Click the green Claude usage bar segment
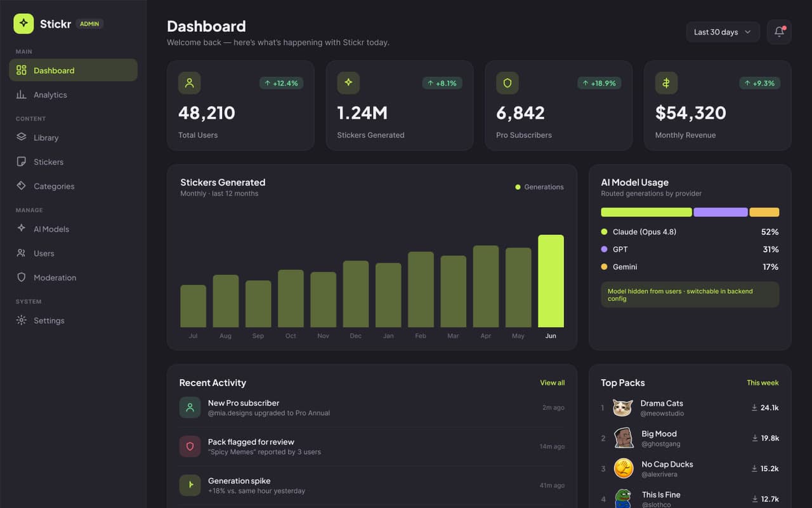812x508 pixels. pyautogui.click(x=646, y=212)
